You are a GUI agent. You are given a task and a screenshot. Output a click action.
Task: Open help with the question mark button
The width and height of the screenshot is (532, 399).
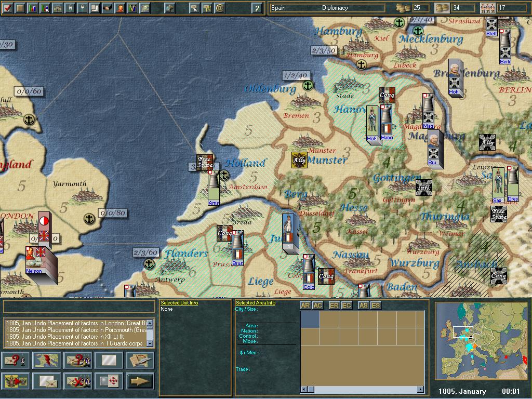pos(257,8)
